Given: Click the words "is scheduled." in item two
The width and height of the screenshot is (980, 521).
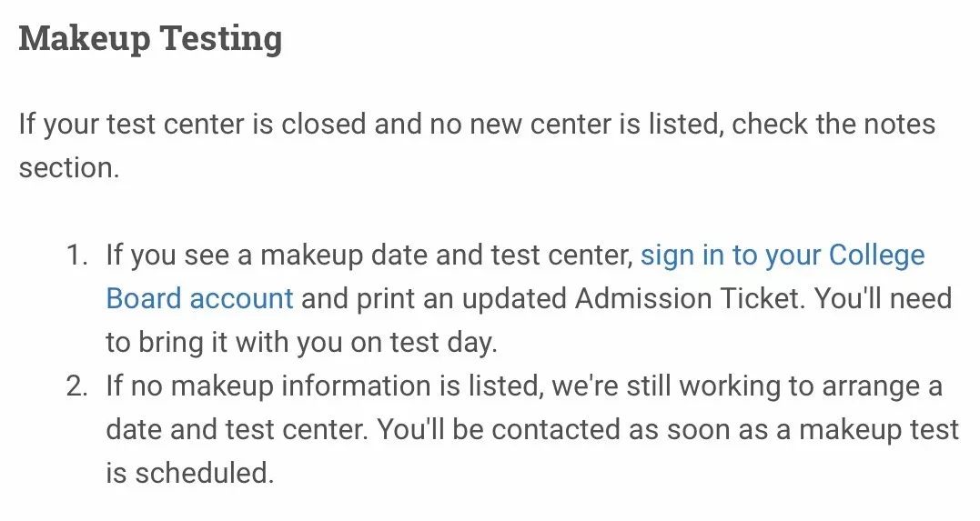Looking at the screenshot, I should pyautogui.click(x=190, y=473).
